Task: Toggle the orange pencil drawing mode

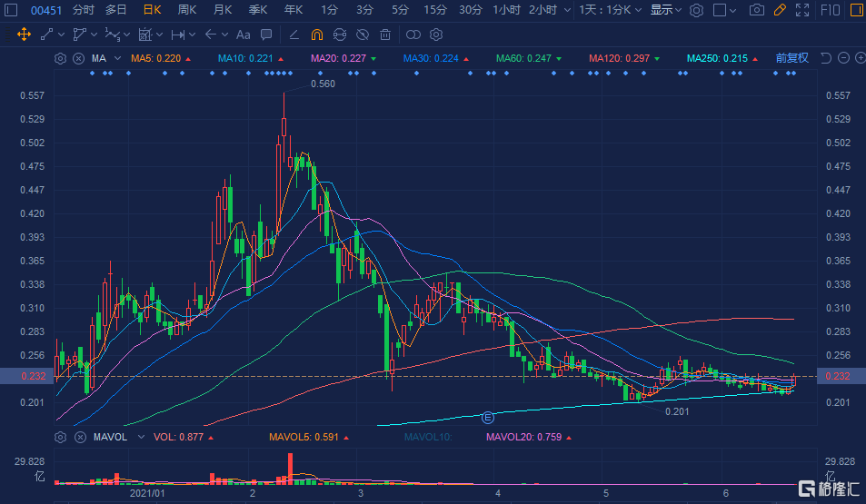Action: coord(780,10)
